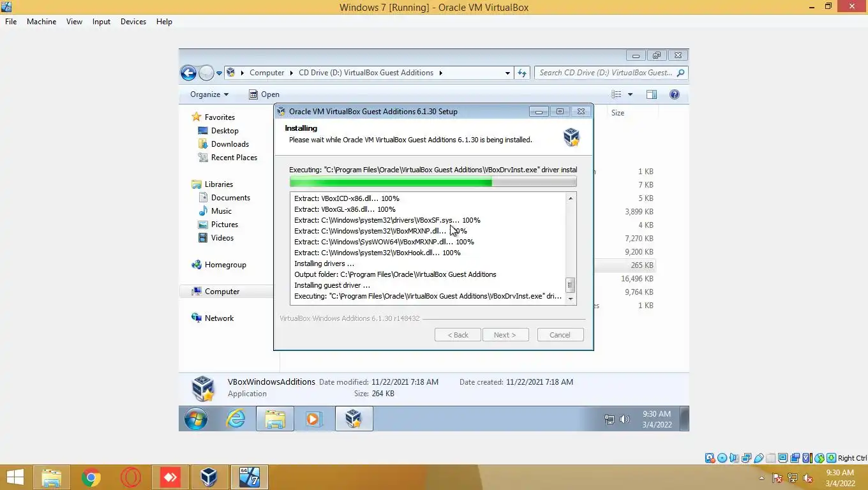Click the display status icon
868x490 pixels.
(782, 458)
